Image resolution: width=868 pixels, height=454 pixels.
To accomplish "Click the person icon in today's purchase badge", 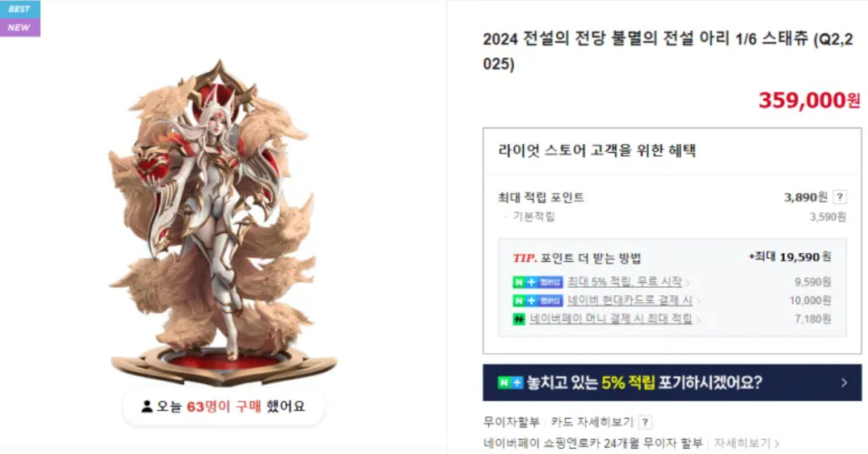I will [x=147, y=407].
